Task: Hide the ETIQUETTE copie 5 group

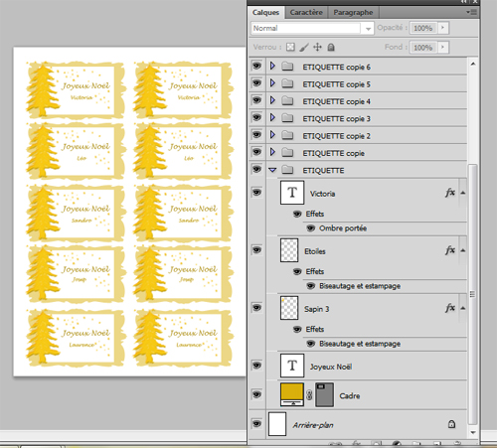Action: (256, 82)
